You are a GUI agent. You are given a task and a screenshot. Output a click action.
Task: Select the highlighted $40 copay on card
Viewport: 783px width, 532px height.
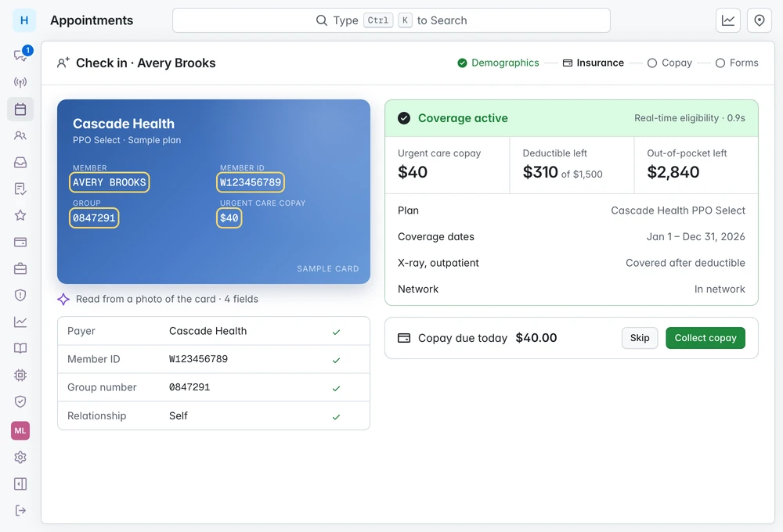point(229,217)
